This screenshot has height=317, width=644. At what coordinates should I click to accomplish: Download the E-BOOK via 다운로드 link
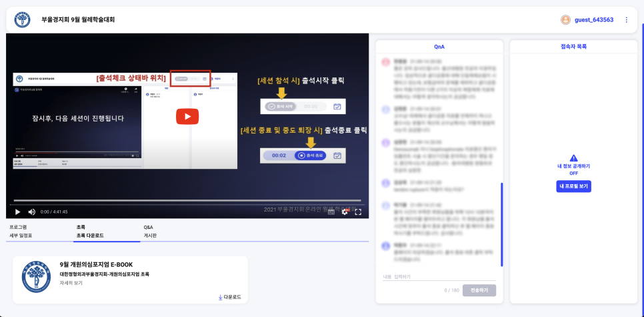(x=229, y=297)
